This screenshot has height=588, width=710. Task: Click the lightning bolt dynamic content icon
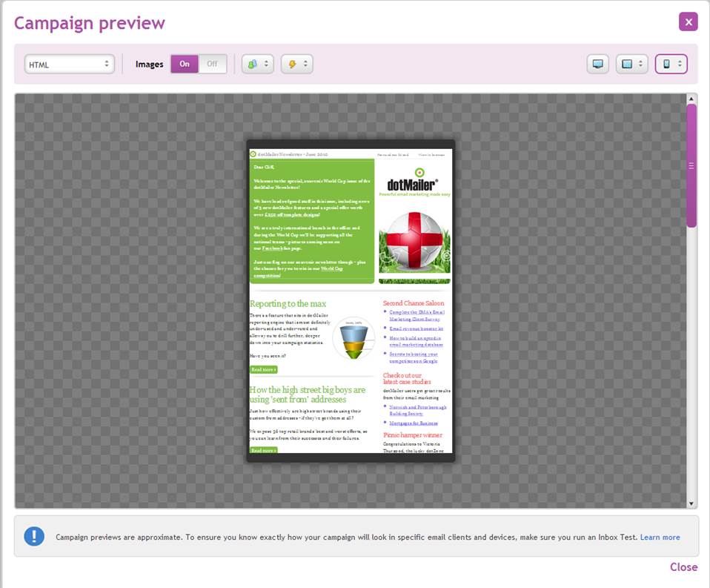click(293, 65)
